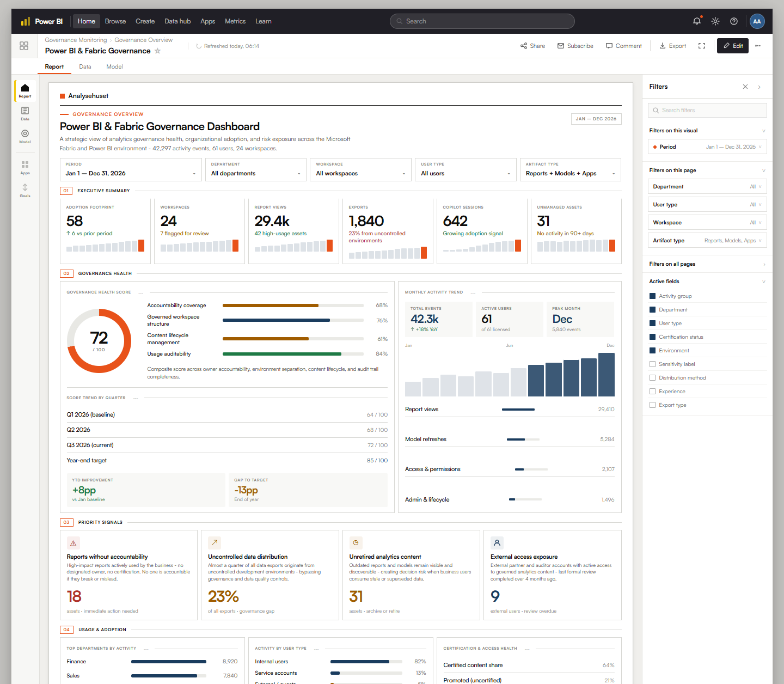Select the Report view in left sidebar
784x684 pixels.
point(25,91)
